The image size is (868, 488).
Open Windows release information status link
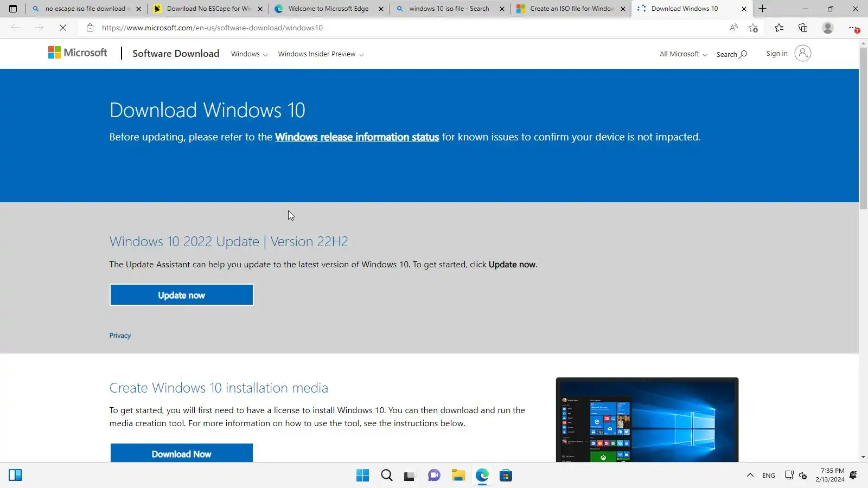click(x=357, y=137)
